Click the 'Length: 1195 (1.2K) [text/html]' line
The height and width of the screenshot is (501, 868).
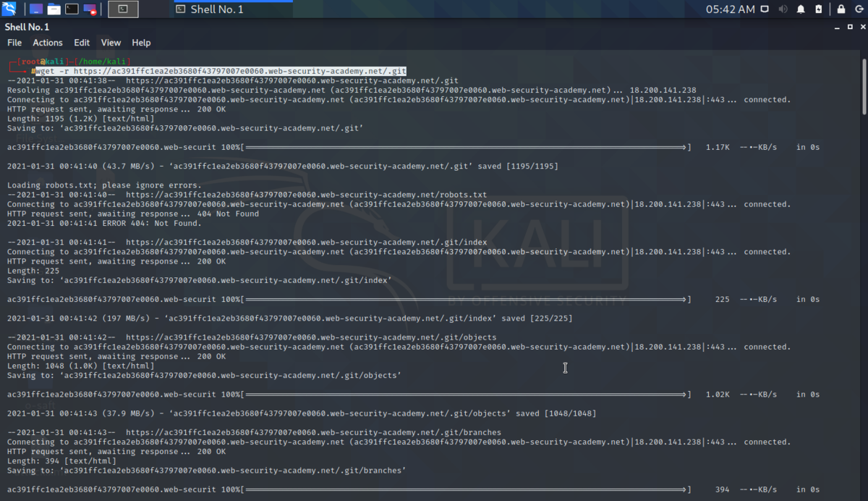tap(80, 119)
